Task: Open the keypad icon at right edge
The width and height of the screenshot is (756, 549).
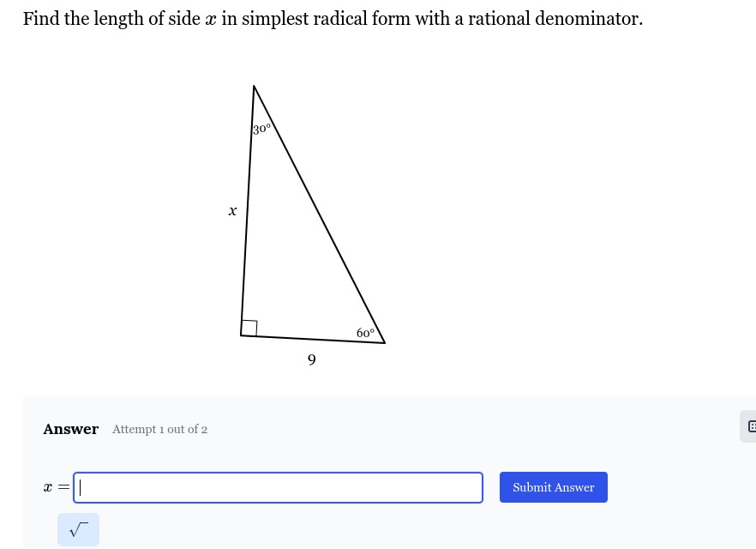Action: pos(750,426)
